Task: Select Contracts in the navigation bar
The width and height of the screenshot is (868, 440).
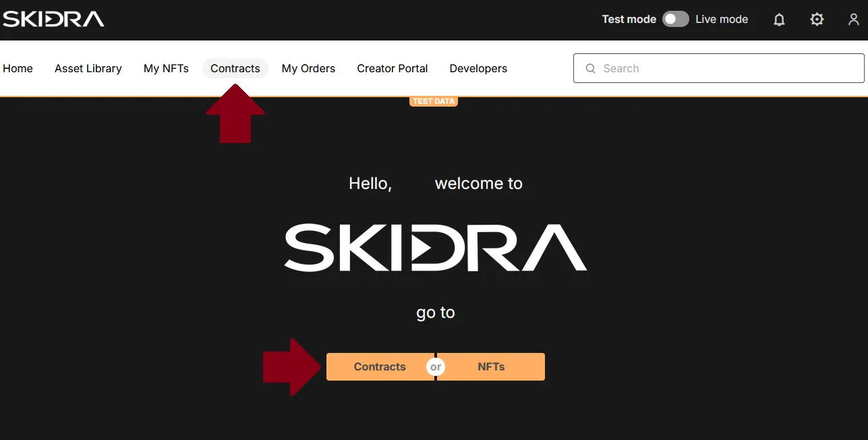Action: coord(235,68)
